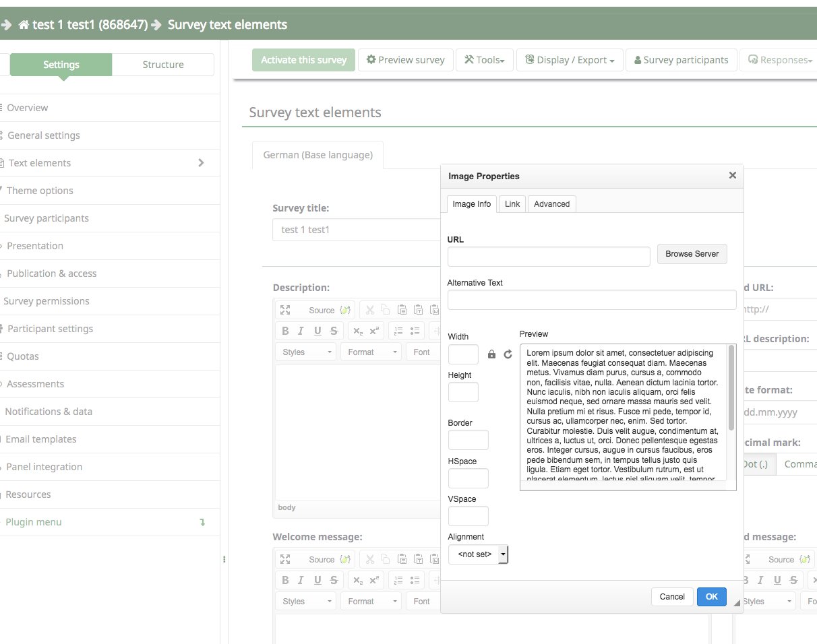The height and width of the screenshot is (644, 817).
Task: Switch the sidebar to Structure view
Action: pos(163,65)
